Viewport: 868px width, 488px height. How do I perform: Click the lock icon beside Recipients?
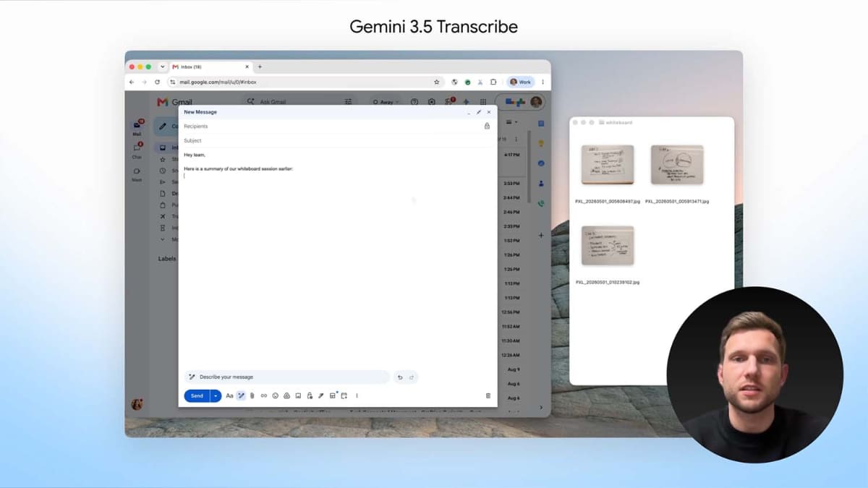[x=487, y=126]
